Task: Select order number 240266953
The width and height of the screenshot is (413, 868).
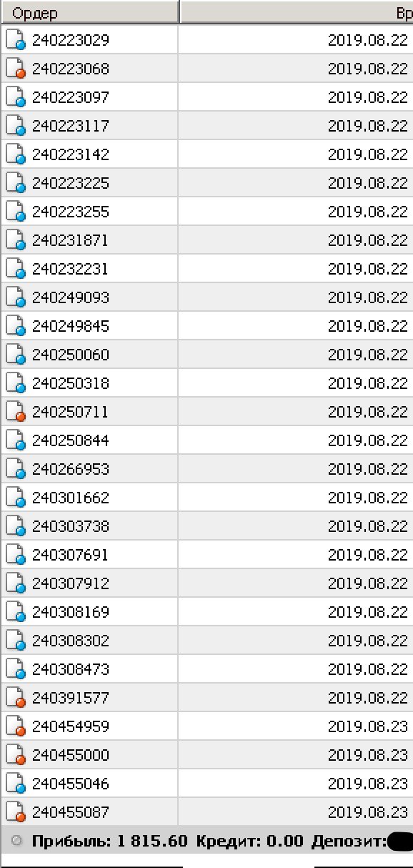Action: click(x=71, y=469)
